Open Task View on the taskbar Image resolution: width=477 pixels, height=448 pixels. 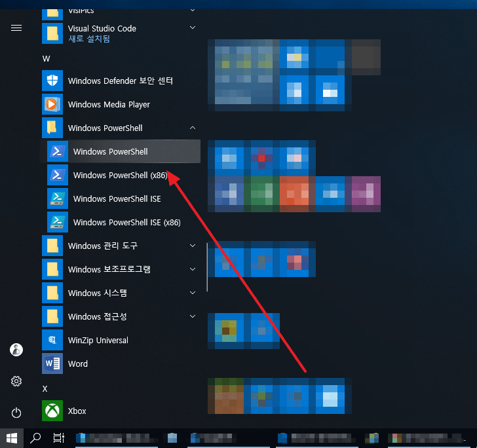click(x=59, y=438)
